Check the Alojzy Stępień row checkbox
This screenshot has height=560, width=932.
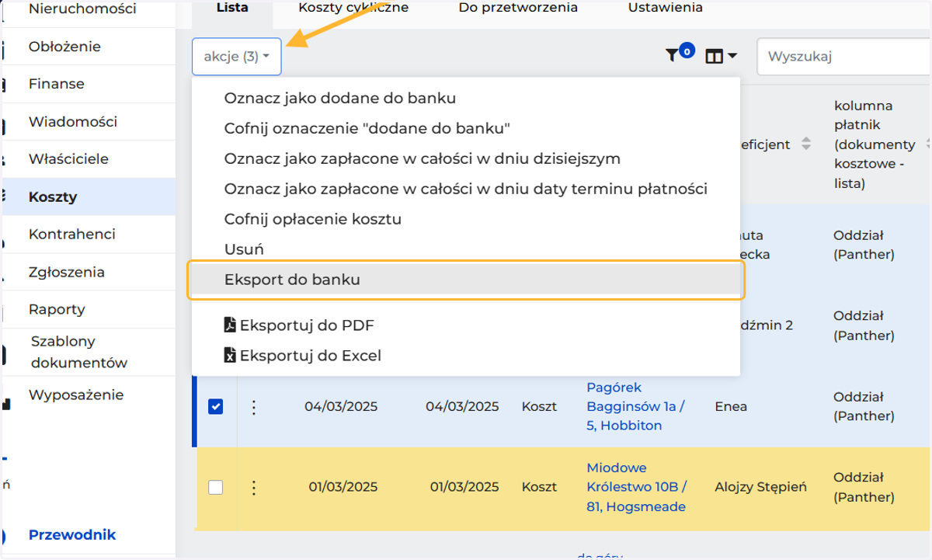pyautogui.click(x=215, y=487)
